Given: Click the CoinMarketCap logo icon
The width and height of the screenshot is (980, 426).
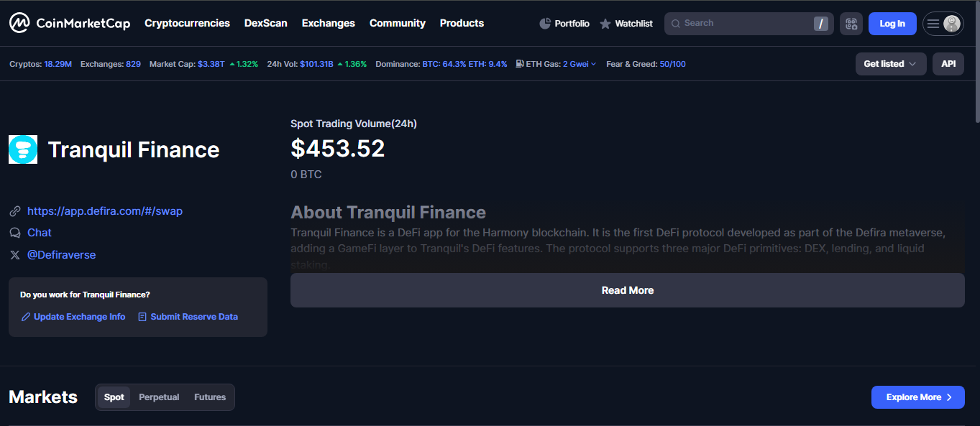Looking at the screenshot, I should (19, 23).
